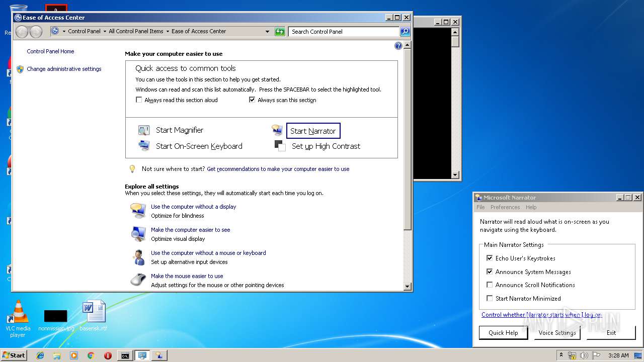Click Start Magnifier link
Screen dimensions: 644x362
click(x=180, y=130)
